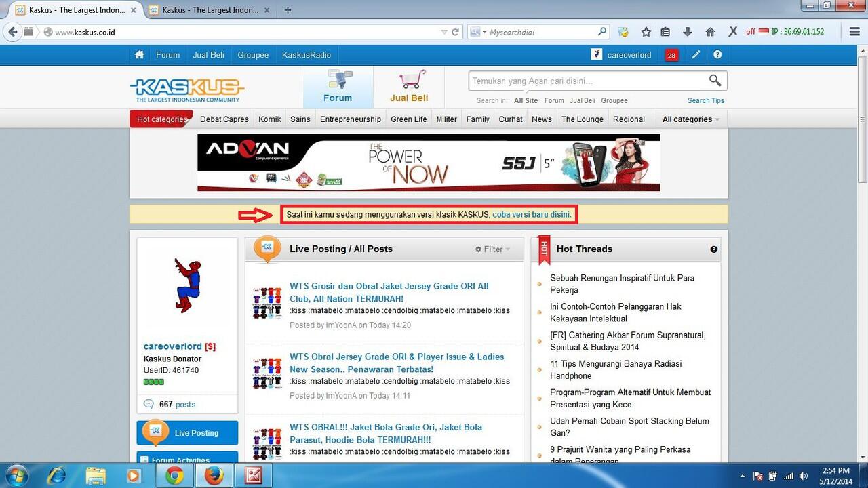
Task: Click the Mysearchdial search magnifier icon
Action: pyautogui.click(x=602, y=32)
